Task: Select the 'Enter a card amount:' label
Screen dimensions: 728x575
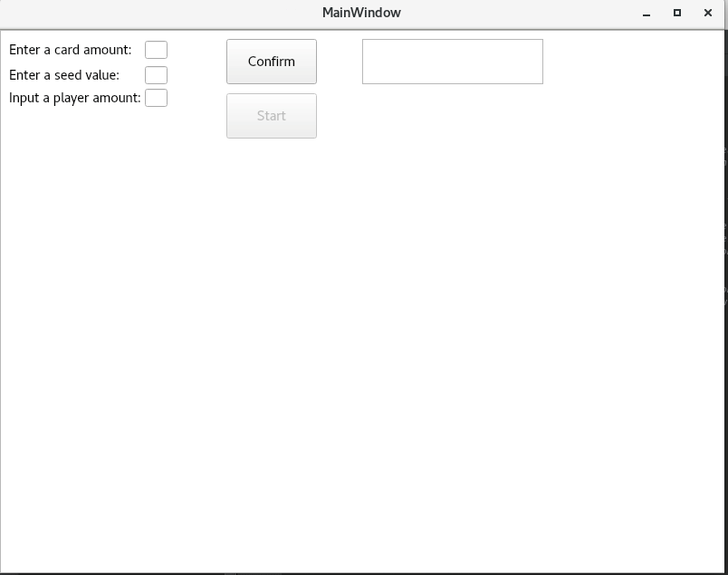Action: (68, 50)
